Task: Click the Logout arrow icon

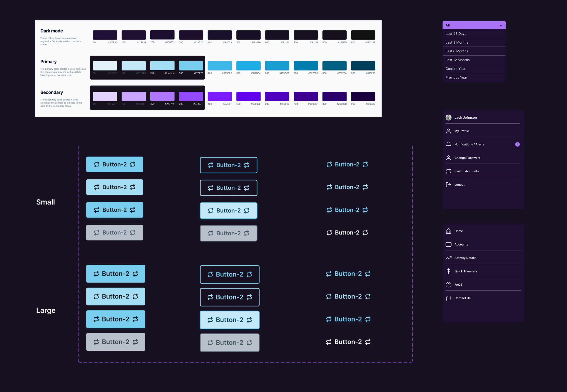Action: point(448,185)
